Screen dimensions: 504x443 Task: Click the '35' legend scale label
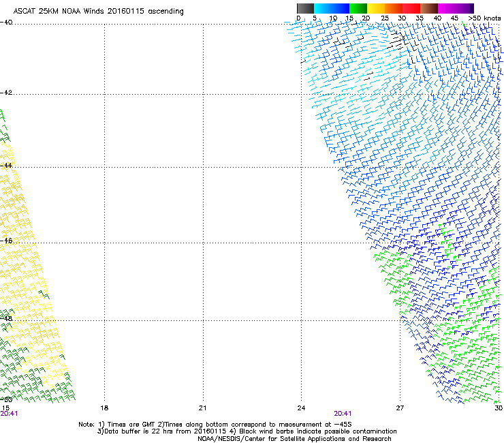420,18
